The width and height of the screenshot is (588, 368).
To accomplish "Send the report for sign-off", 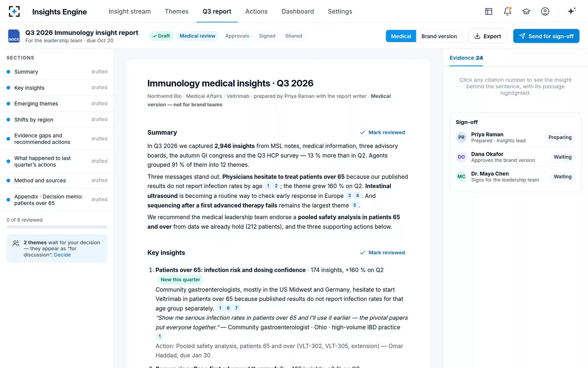I will point(546,36).
